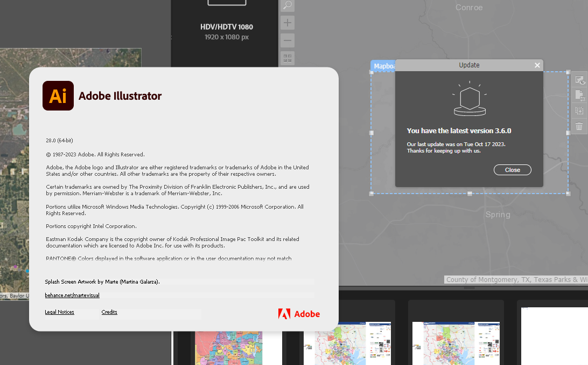This screenshot has width=588, height=365.
Task: Click the red Adobe logo at dialog bottom
Action: [299, 313]
